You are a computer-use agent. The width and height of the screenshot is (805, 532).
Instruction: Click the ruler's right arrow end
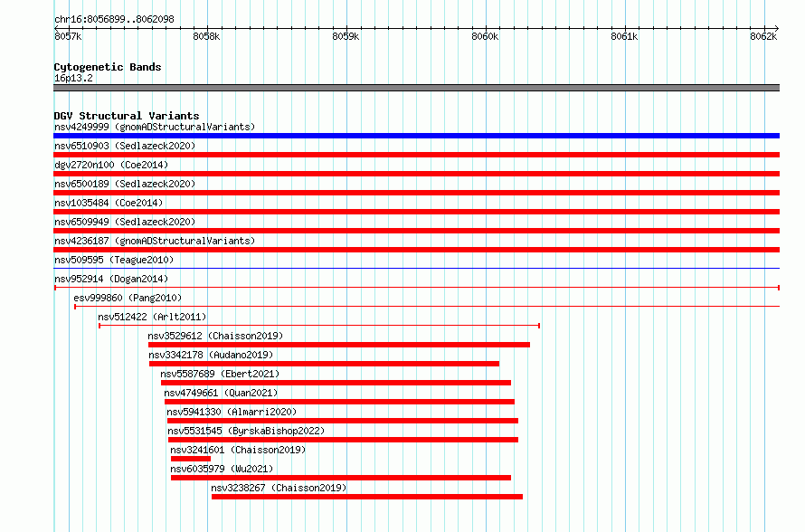click(x=776, y=28)
